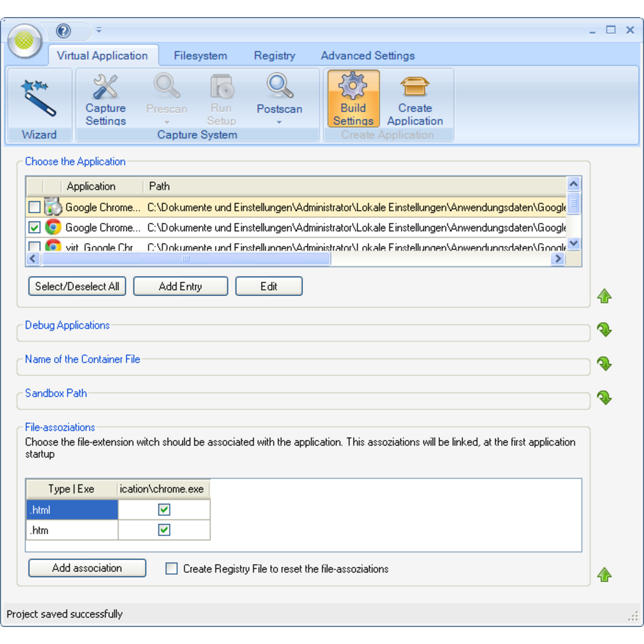Uncheck the second Google Chrome entry checkbox

(x=34, y=227)
